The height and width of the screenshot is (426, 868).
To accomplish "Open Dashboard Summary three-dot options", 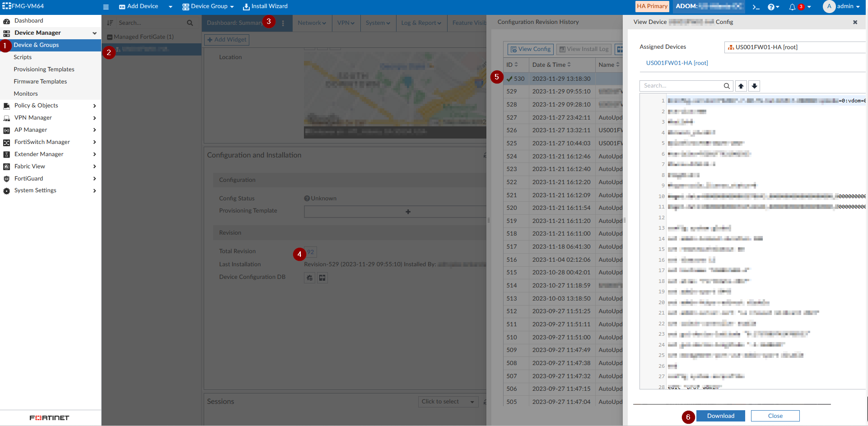I will click(x=283, y=23).
